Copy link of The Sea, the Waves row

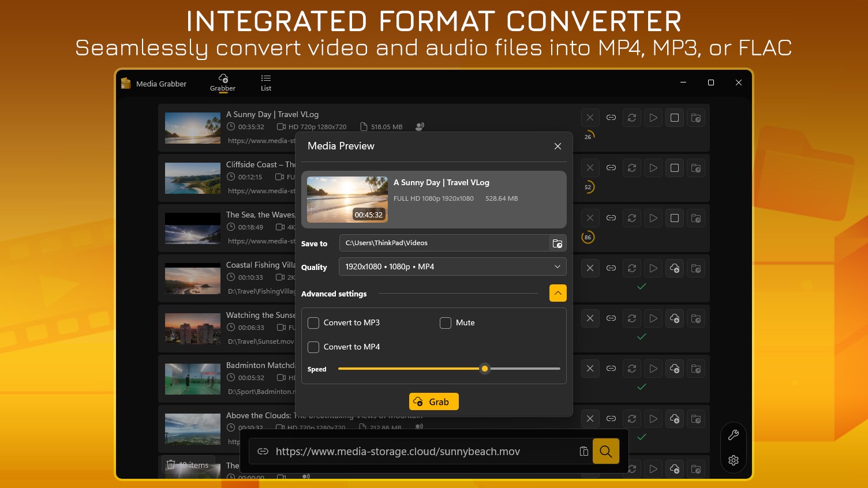click(611, 218)
